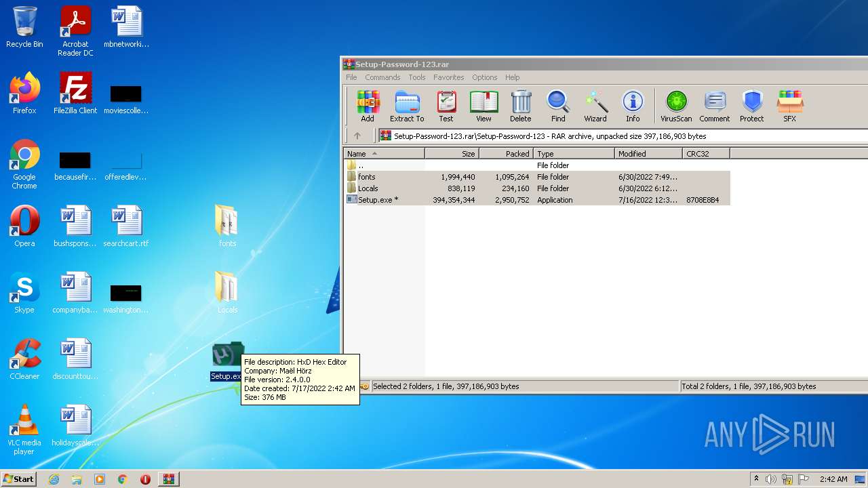Screen dimensions: 868x488
Task: Click the volume speaker tray icon
Action: pos(771,479)
